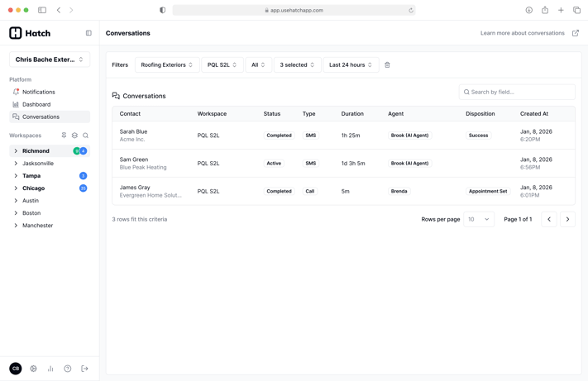The image size is (588, 381).
Task: Go to Dashboard in the sidebar
Action: pyautogui.click(x=36, y=104)
